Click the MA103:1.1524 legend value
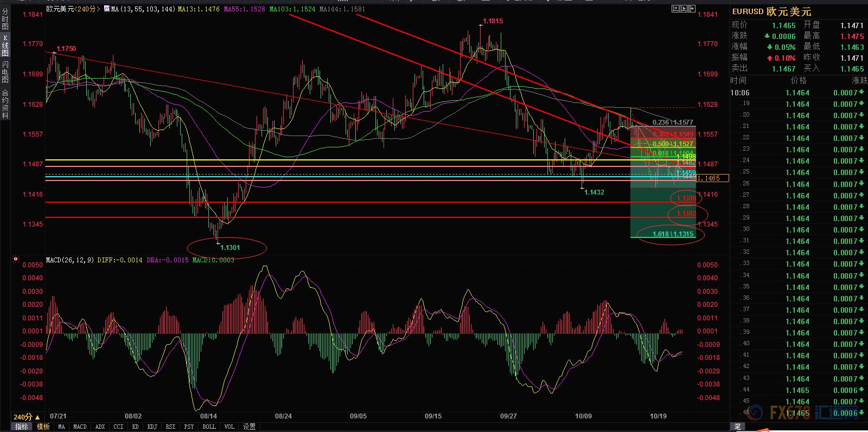Viewport: 868px width, 432px height. pos(292,9)
